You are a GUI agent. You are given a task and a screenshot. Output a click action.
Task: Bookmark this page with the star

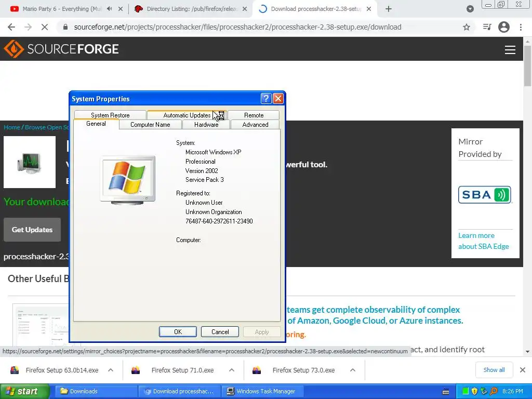[467, 27]
